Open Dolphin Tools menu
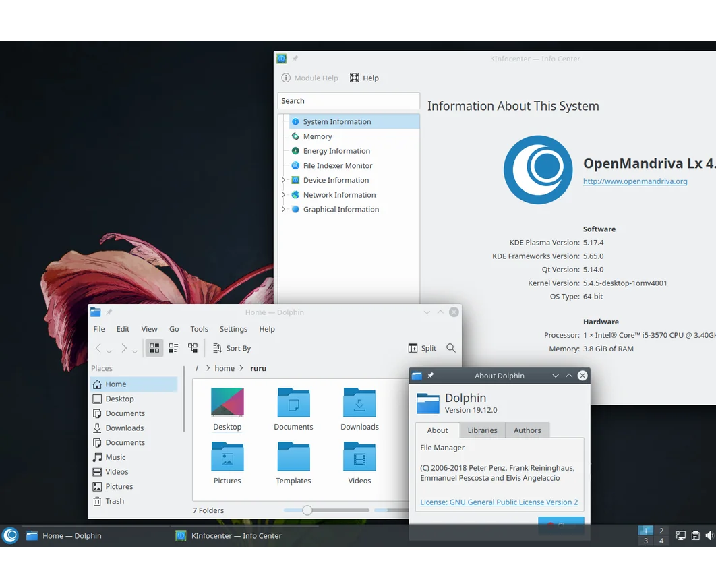The height and width of the screenshot is (588, 716). click(x=199, y=329)
